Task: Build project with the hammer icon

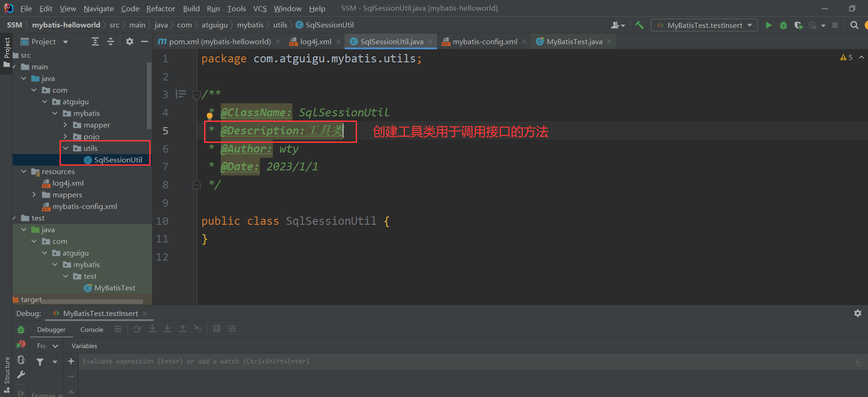Action: coord(640,25)
